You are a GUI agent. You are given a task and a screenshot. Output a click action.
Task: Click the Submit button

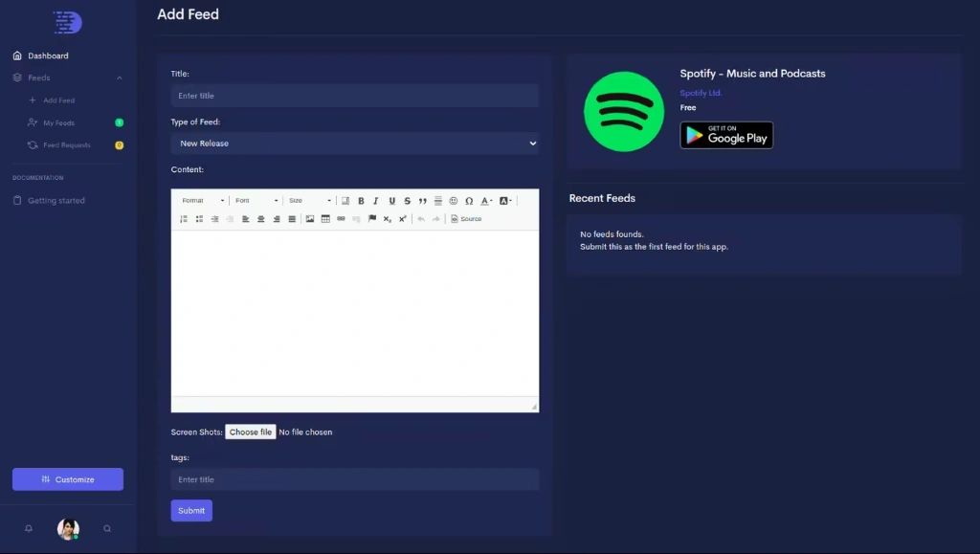coord(191,510)
